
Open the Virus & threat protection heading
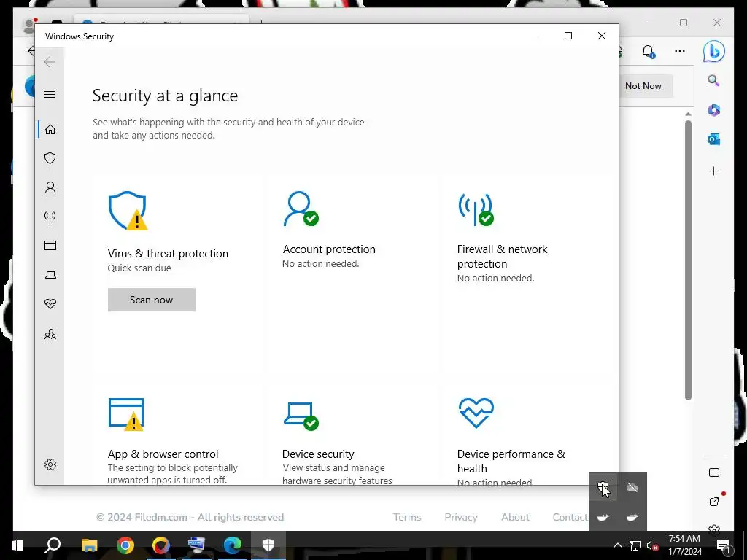point(168,253)
